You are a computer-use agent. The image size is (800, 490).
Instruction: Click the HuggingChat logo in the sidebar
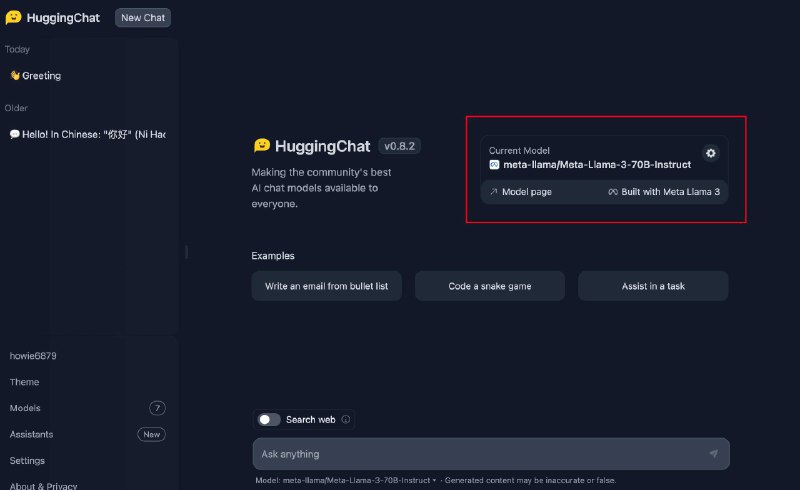13,17
